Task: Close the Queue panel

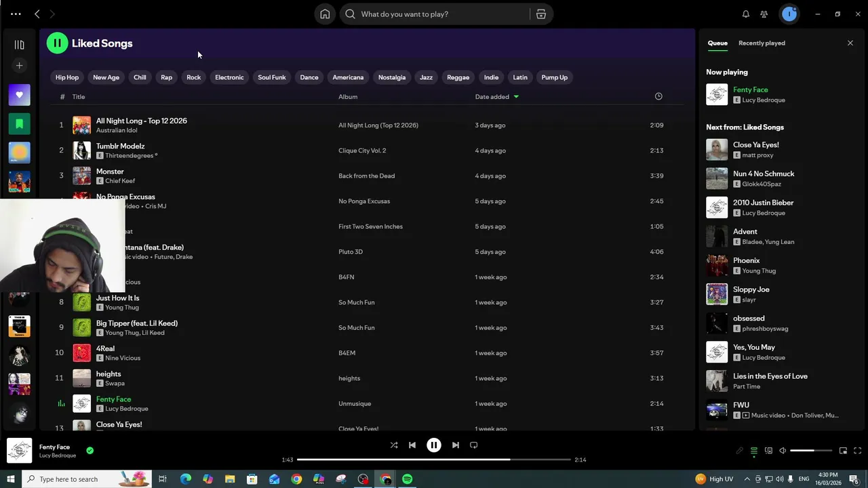Action: coord(850,43)
